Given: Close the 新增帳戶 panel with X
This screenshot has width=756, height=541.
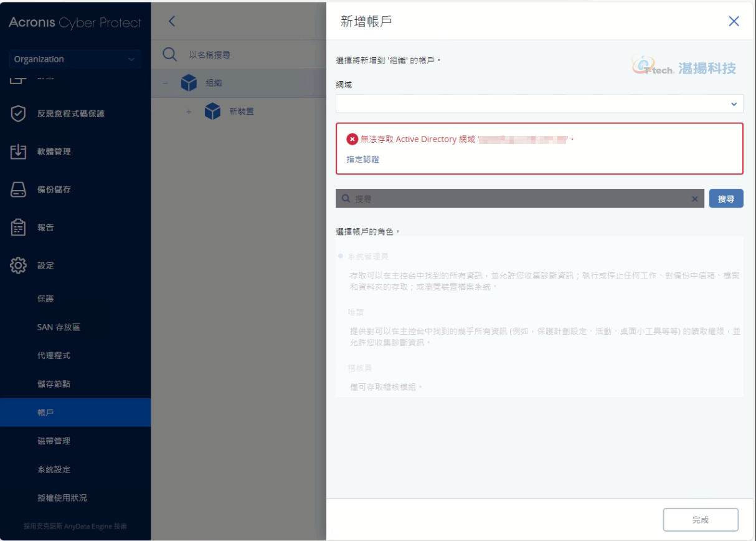Looking at the screenshot, I should point(734,21).
